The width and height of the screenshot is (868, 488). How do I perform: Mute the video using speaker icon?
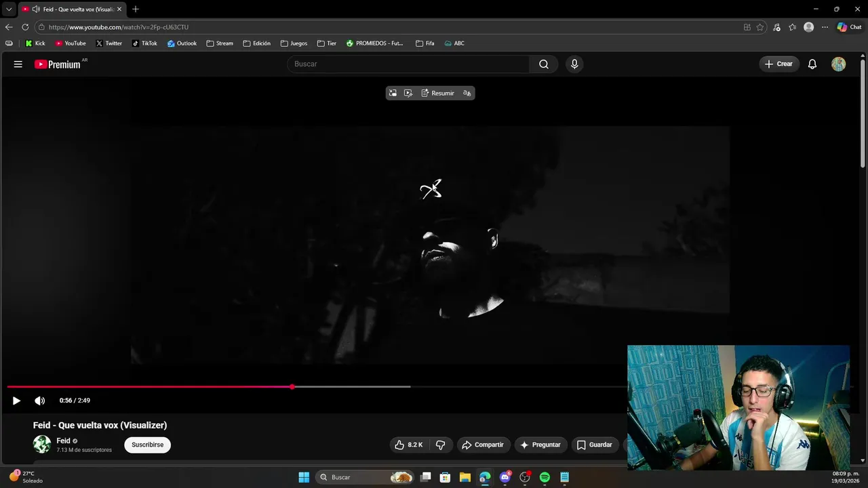click(40, 401)
